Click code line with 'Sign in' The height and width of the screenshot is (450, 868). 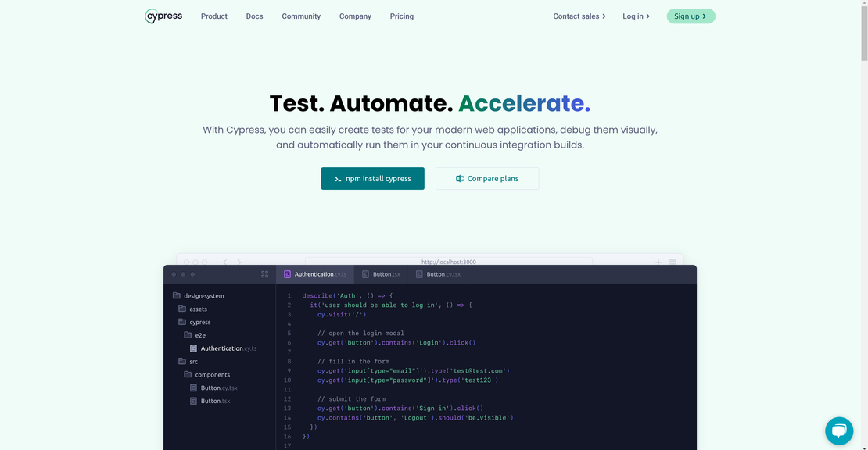click(x=400, y=409)
